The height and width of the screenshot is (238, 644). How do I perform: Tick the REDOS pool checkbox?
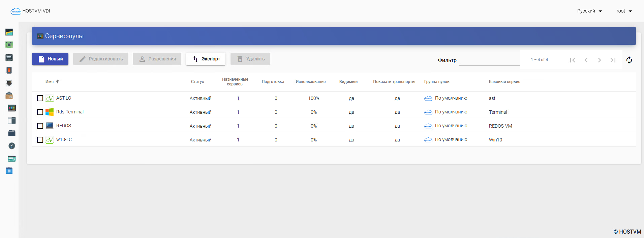[40, 126]
